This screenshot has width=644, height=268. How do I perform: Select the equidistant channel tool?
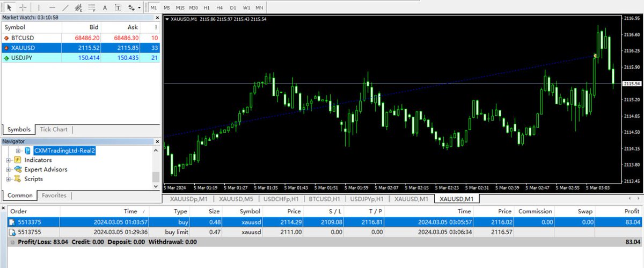(x=78, y=8)
